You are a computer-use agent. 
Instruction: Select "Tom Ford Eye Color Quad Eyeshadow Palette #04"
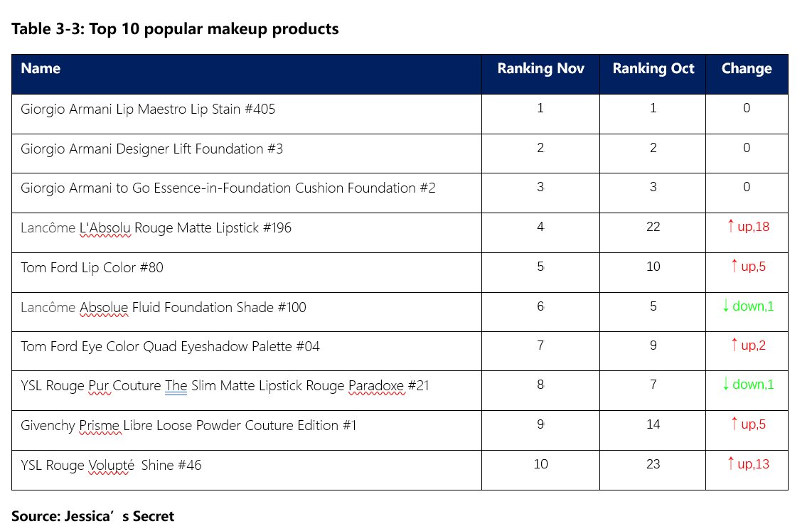point(170,346)
